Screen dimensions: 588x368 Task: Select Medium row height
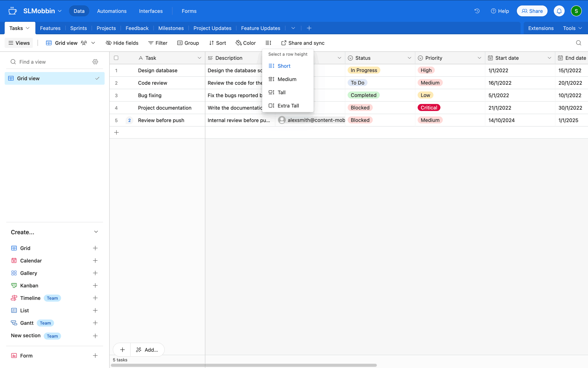[288, 79]
